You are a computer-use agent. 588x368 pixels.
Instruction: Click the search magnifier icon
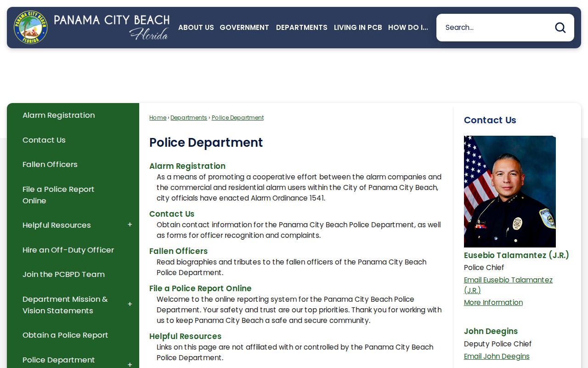click(560, 28)
